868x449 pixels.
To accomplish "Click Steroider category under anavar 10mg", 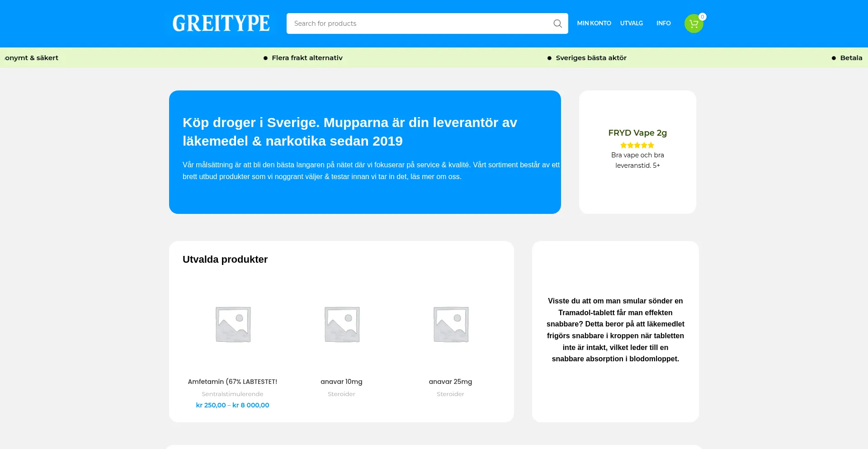I will [341, 394].
